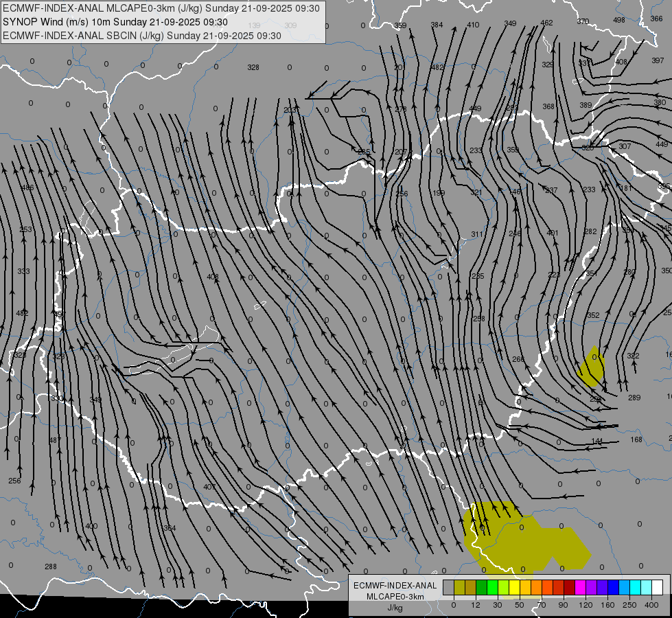Click the map value '207'
This screenshot has width=672, height=618.
click(401, 152)
